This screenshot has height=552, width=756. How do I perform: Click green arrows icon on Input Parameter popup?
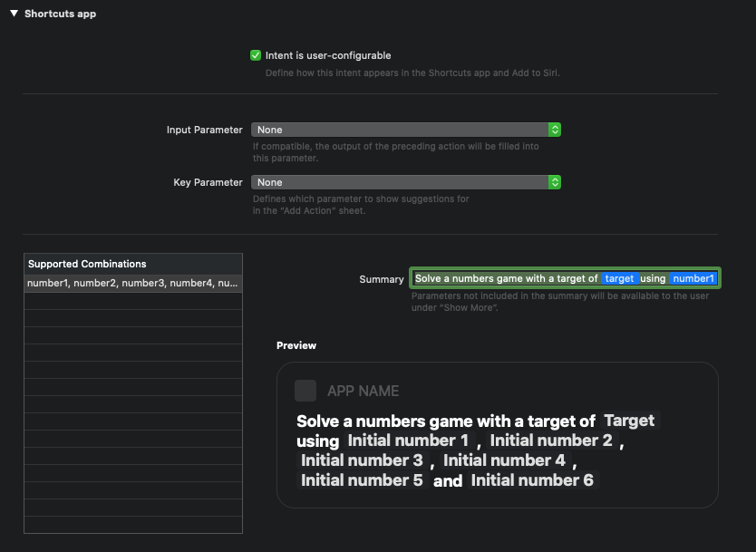[x=555, y=130]
